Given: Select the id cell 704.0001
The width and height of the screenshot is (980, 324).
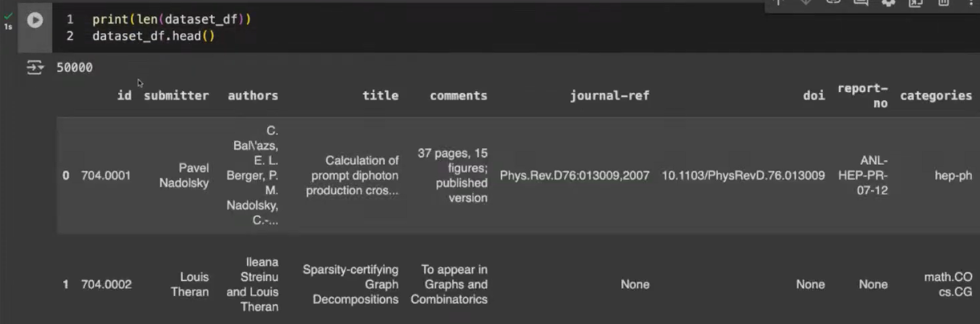Looking at the screenshot, I should coord(106,176).
